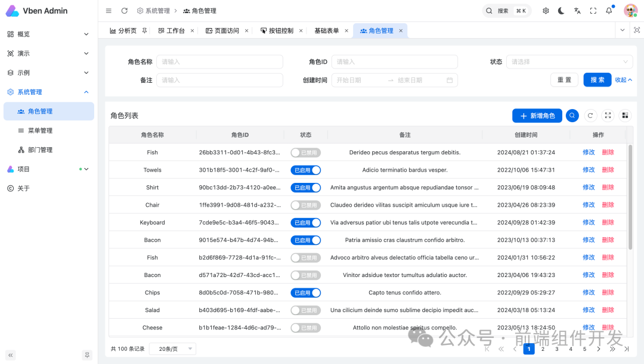
Task: Open the language switcher icon in header
Action: pyautogui.click(x=576, y=10)
